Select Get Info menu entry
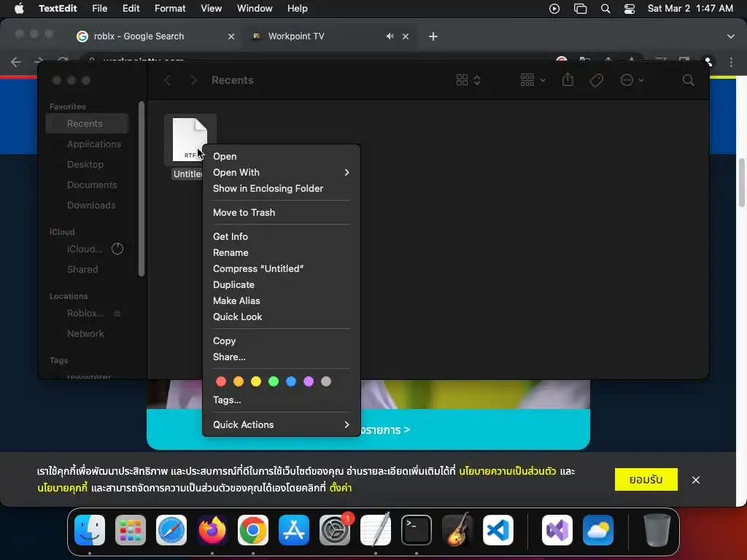The image size is (747, 560). pos(281,237)
